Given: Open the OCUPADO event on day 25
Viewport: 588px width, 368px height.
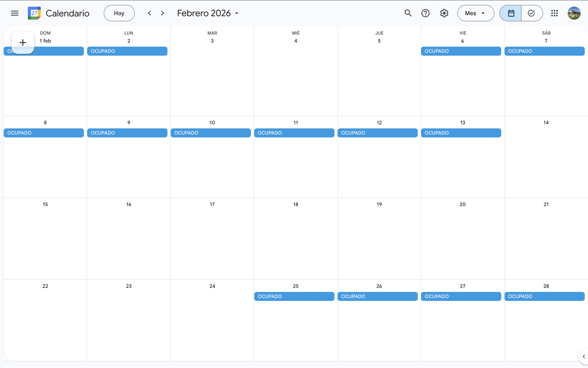Looking at the screenshot, I should pyautogui.click(x=294, y=296).
